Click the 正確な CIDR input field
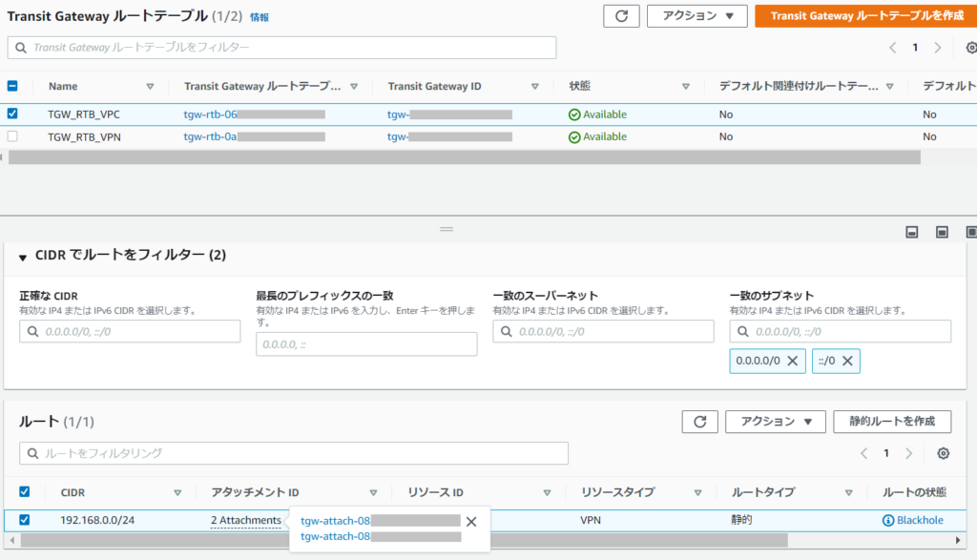 [130, 331]
